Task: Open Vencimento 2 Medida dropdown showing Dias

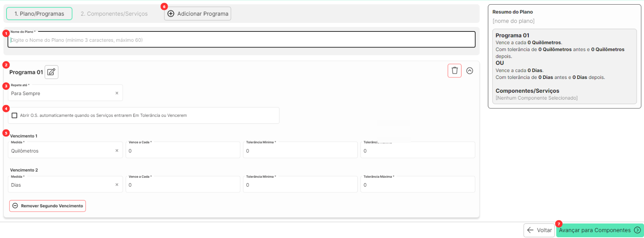Action: (x=65, y=184)
